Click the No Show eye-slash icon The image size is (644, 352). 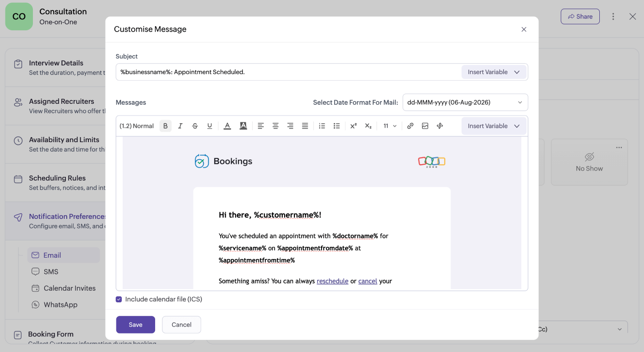pyautogui.click(x=589, y=157)
